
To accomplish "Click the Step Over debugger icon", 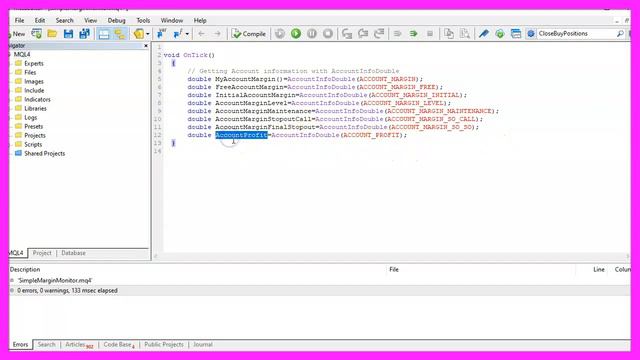I will 363,33.
